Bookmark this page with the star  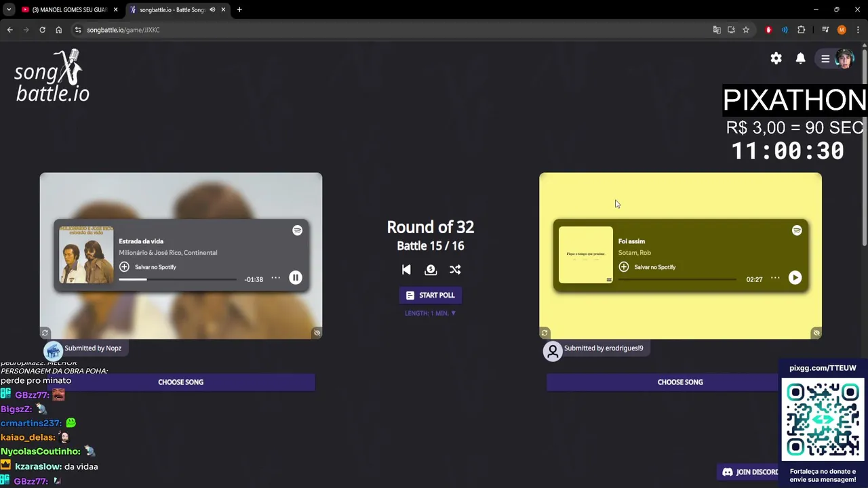point(746,30)
